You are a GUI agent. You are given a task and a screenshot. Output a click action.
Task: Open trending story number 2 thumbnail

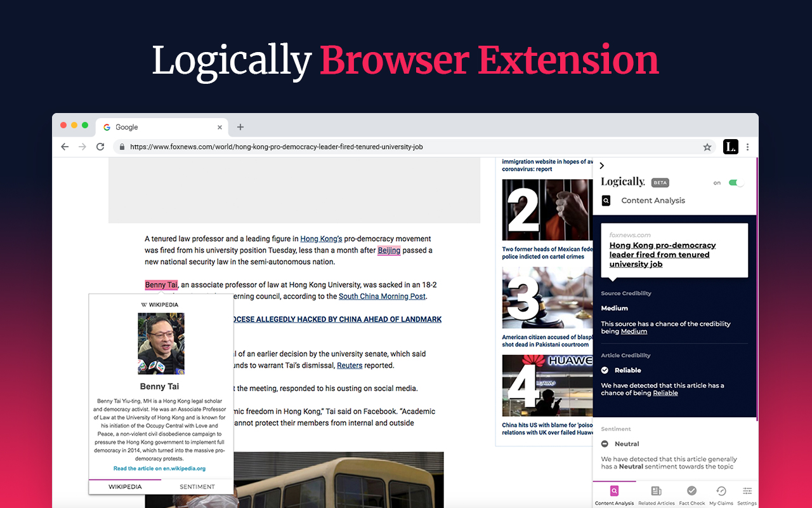[547, 210]
